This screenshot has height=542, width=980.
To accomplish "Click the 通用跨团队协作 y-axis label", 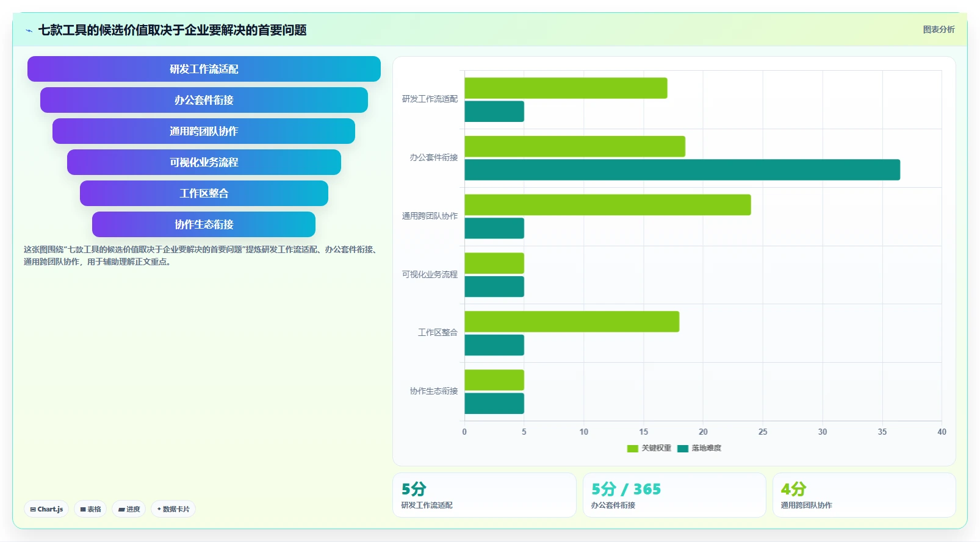I will tap(430, 216).
